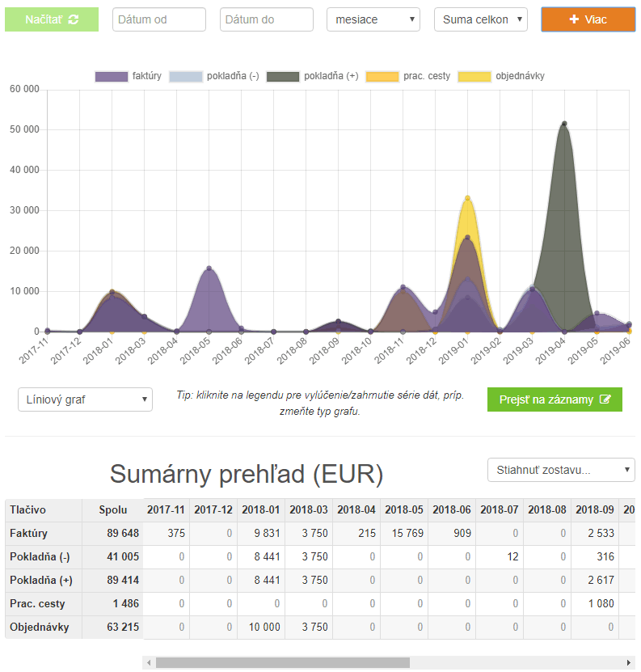Click the prac. cesty legend color swatch
Screen dimensions: 641x672
point(382,77)
